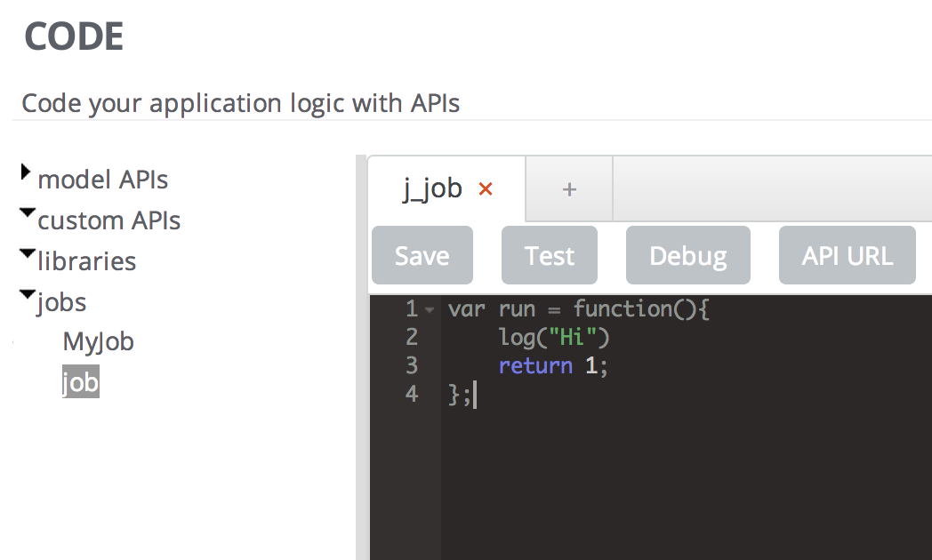Add a new tab with plus
This screenshot has width=932, height=560.
pyautogui.click(x=569, y=189)
